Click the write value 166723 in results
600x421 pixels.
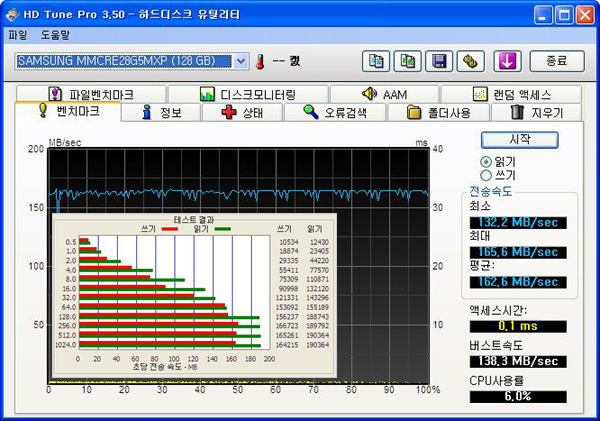click(287, 326)
